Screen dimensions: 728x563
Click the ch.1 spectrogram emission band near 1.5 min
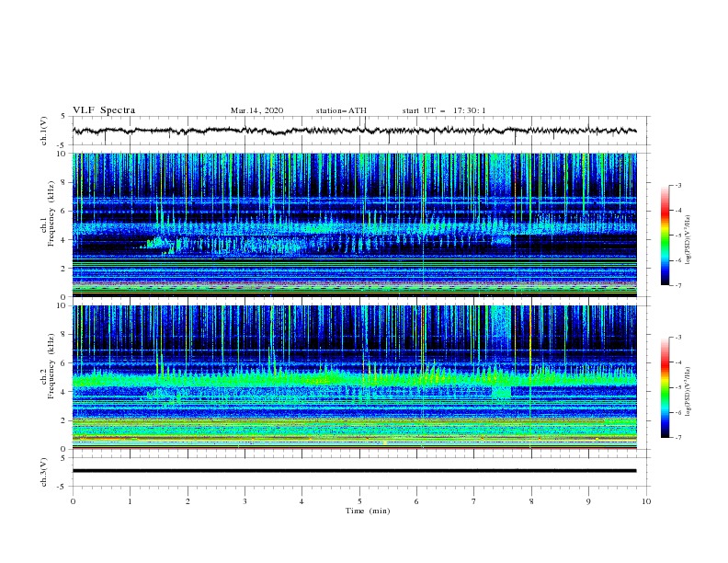(x=159, y=244)
